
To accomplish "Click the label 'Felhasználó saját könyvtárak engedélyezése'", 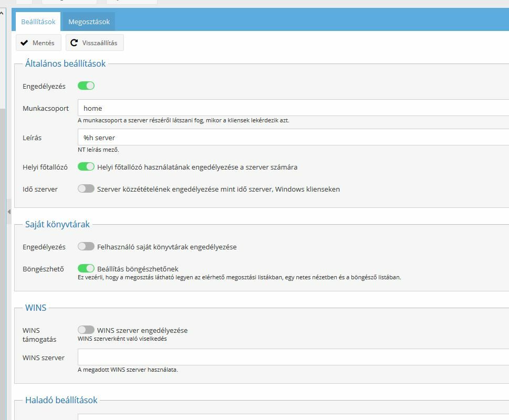I will [x=167, y=247].
